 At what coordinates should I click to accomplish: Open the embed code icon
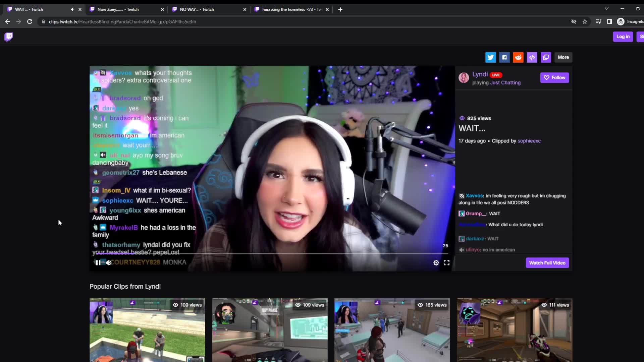tap(532, 57)
